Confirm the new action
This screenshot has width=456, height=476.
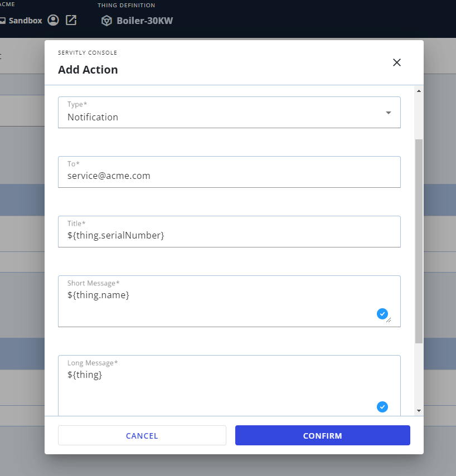pos(322,435)
